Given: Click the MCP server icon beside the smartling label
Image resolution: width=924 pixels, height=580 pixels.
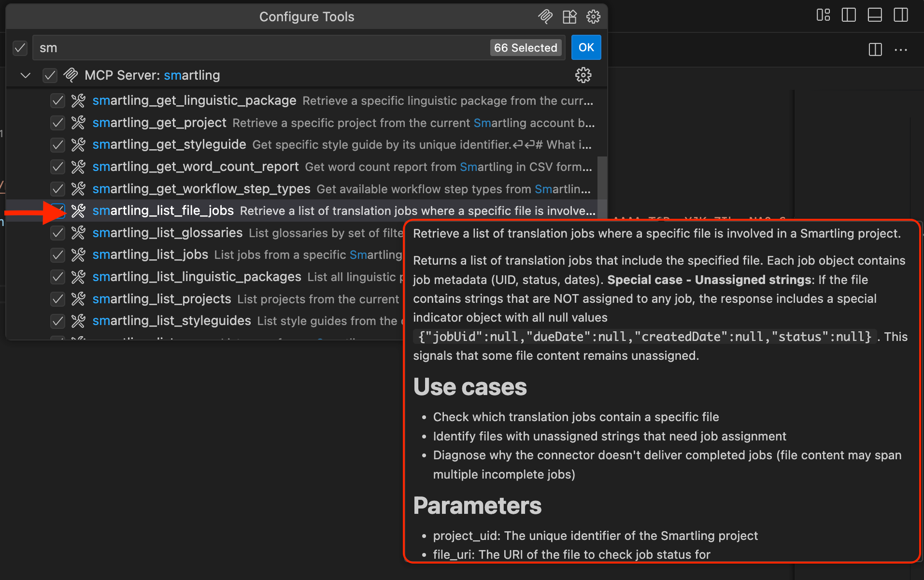Looking at the screenshot, I should click(x=71, y=75).
